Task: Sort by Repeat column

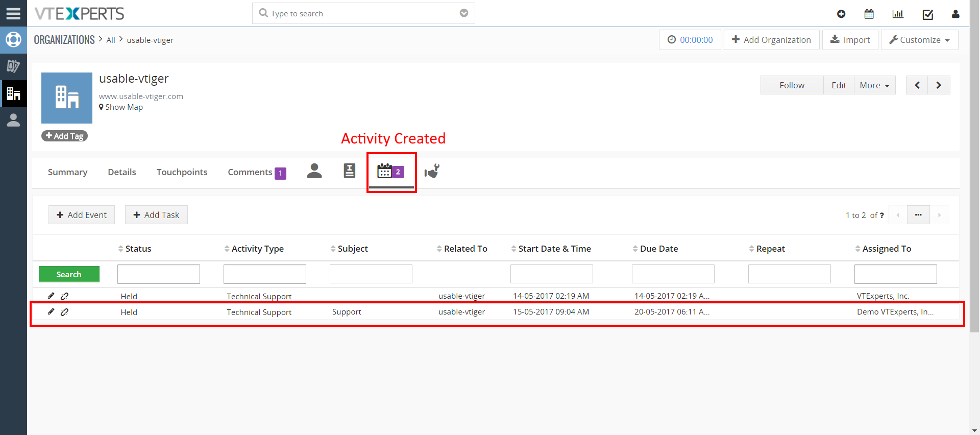Action: [767, 249]
